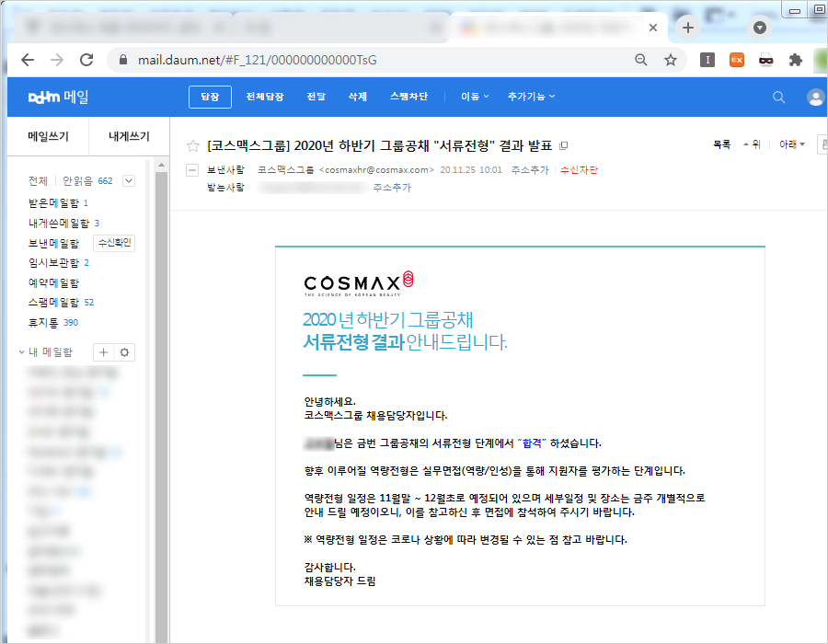Click the COSMAX logo in the email
Image resolution: width=828 pixels, height=644 pixels.
click(359, 283)
